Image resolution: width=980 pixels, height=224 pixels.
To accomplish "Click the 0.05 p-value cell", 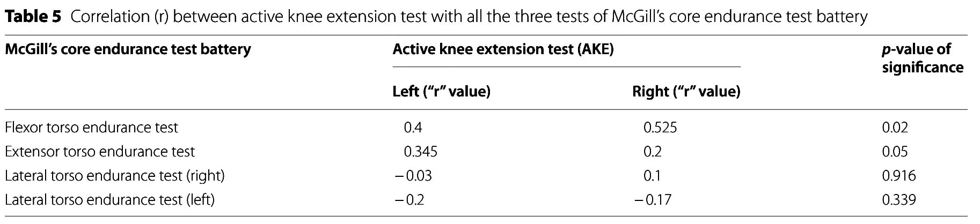I will click(x=895, y=152).
